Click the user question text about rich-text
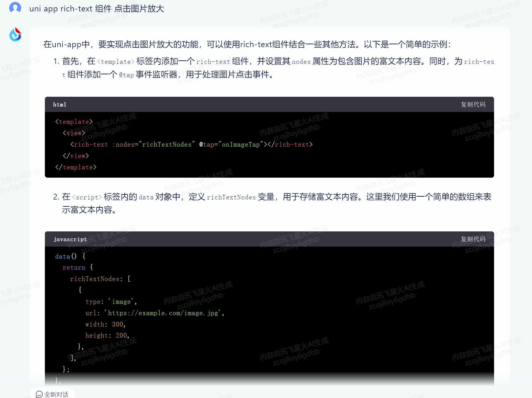Screen dimensions: 532x398 (x=97, y=9)
